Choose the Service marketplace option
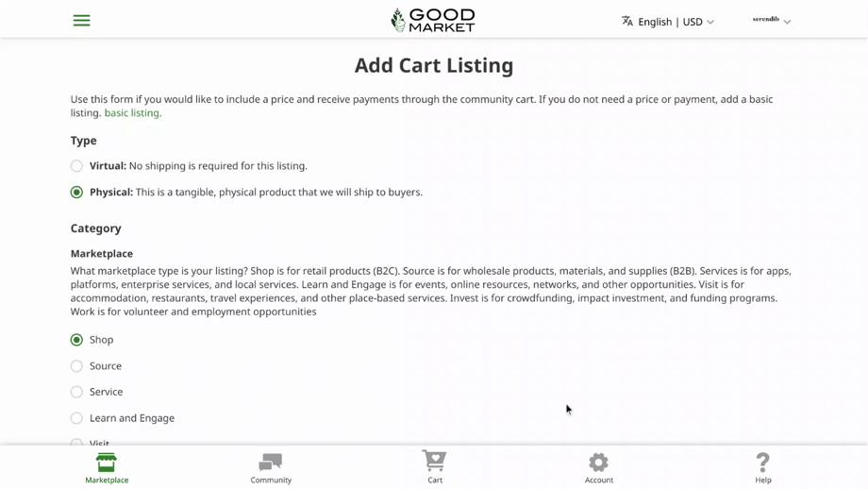 76,392
